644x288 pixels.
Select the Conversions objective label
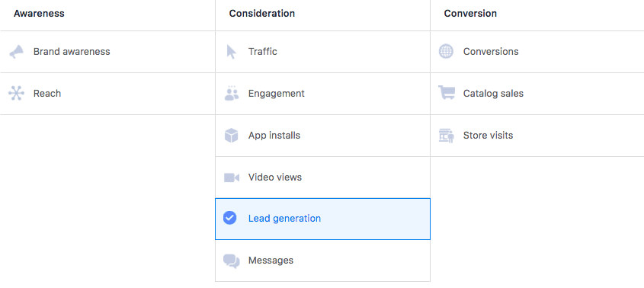(x=491, y=52)
